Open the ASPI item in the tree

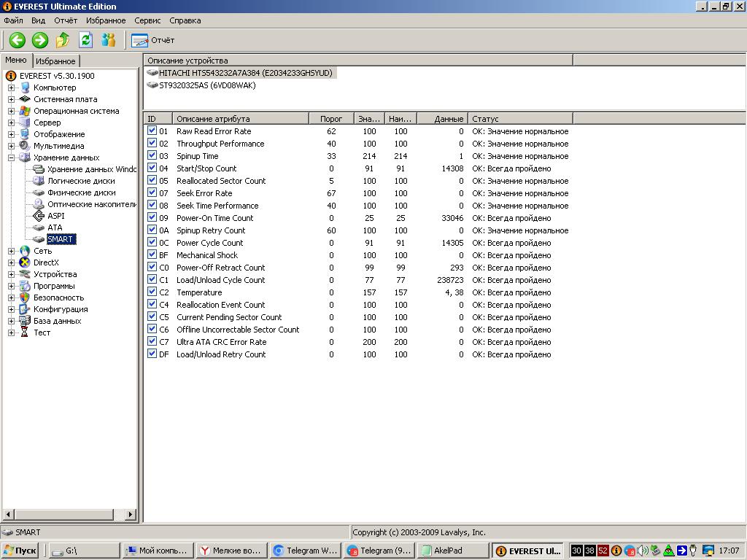pos(56,216)
